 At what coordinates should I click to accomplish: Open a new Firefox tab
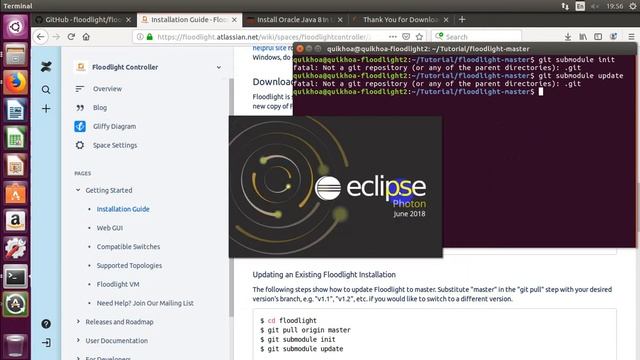(x=462, y=19)
